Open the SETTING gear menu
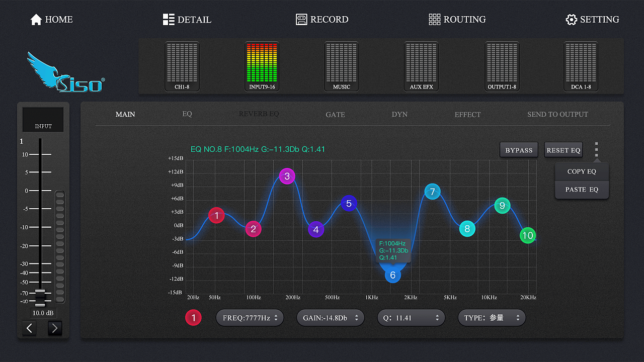644x362 pixels. coord(592,20)
